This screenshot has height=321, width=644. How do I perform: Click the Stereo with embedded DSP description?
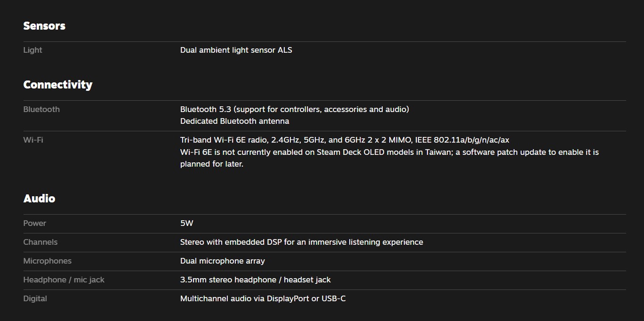[x=301, y=242]
